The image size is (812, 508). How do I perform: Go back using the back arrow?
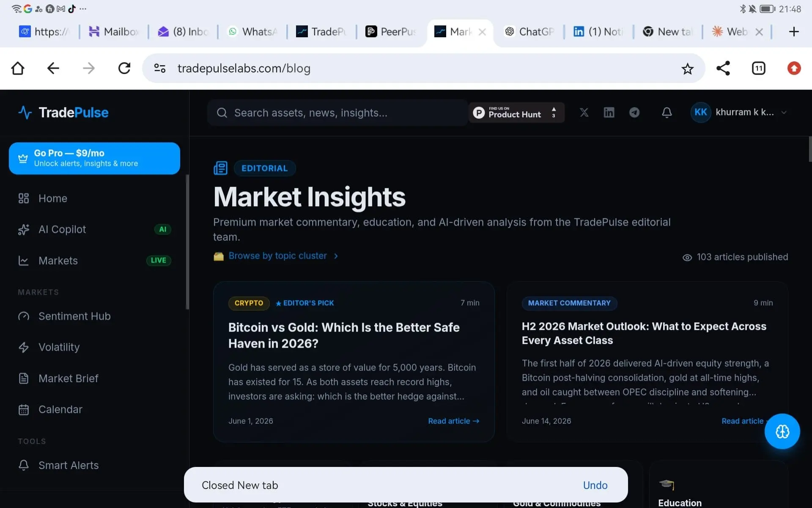point(53,68)
